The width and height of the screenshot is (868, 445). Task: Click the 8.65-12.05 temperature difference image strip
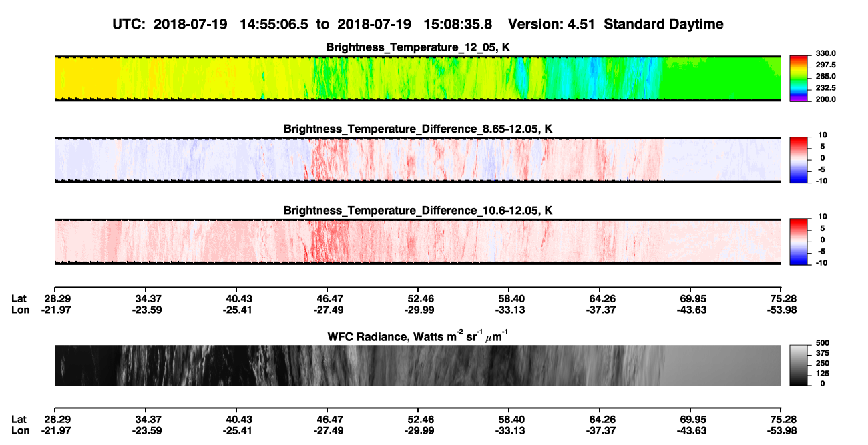tap(417, 160)
